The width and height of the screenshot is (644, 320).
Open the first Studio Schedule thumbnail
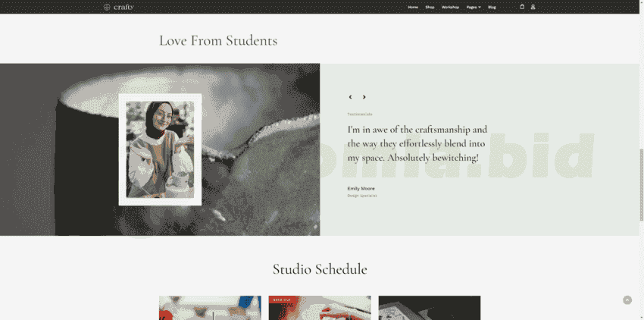tap(211, 308)
